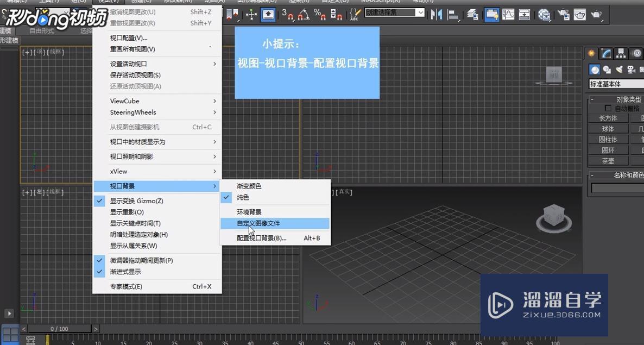Viewport: 644px width, 345px height.
Task: Collapse the 对象类型 rollout
Action: click(592, 99)
